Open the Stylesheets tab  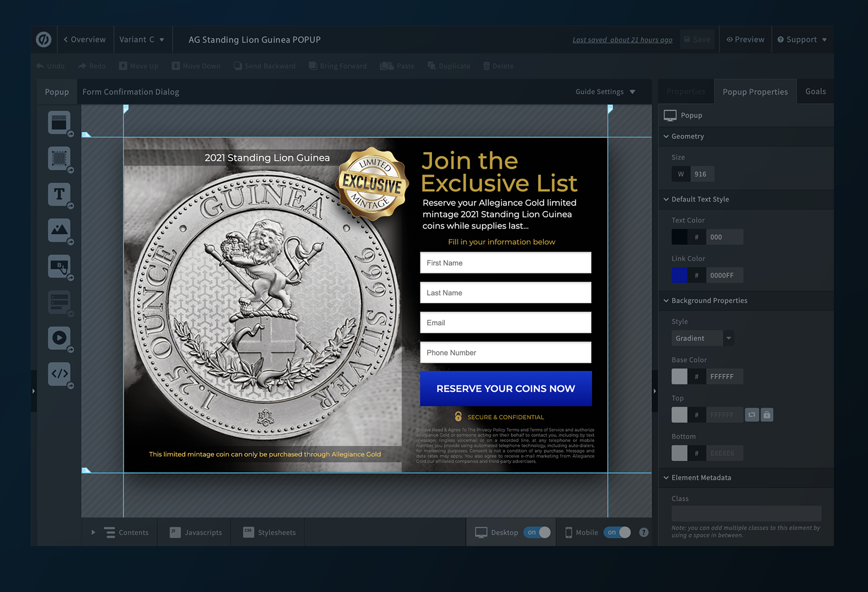[269, 532]
